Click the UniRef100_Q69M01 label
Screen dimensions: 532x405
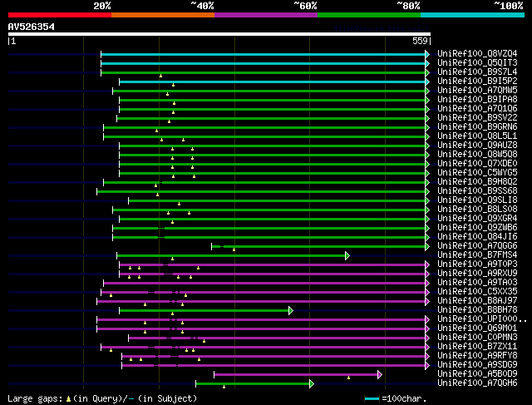pyautogui.click(x=477, y=328)
